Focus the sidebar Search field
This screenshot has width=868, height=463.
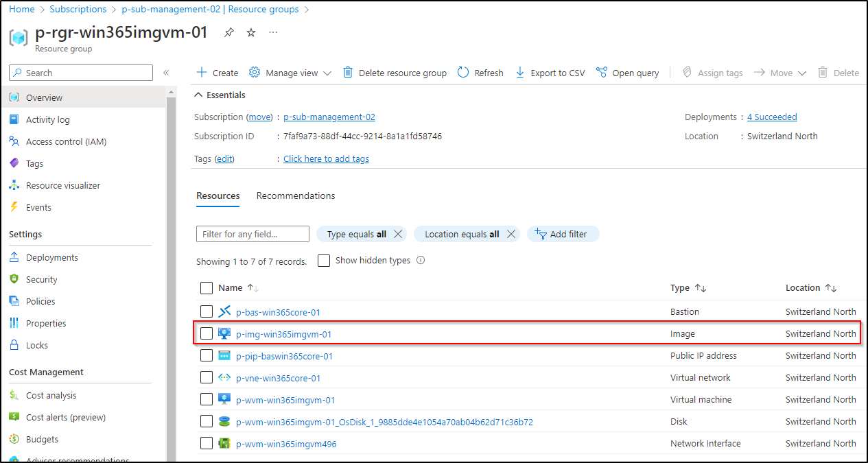click(x=81, y=73)
